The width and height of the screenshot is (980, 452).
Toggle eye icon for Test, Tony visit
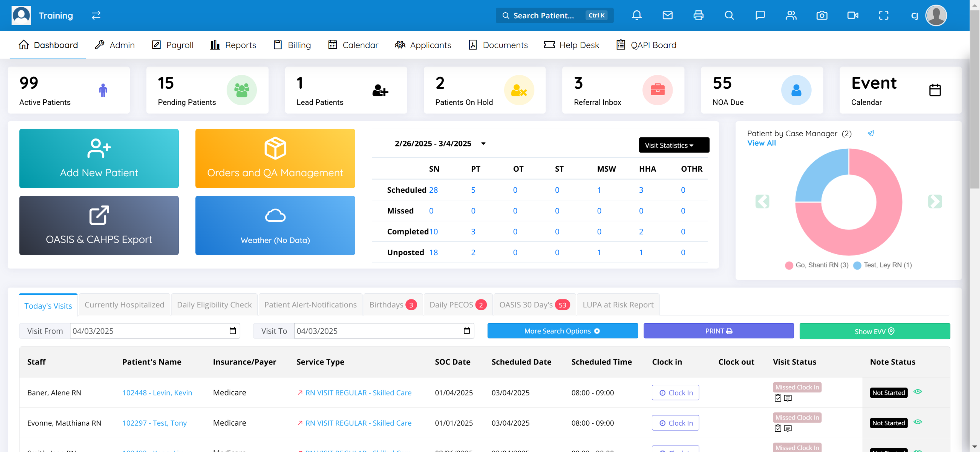(x=918, y=422)
